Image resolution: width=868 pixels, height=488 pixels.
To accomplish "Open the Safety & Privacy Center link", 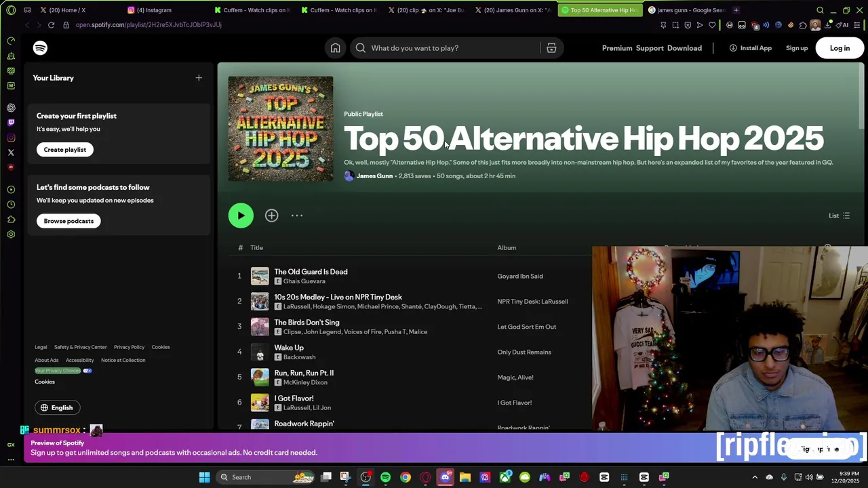I will point(80,347).
